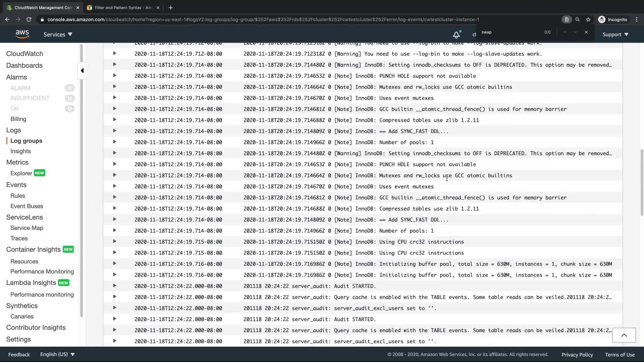This screenshot has height=362, width=644.
Task: Collapse the left navigation sidebar arrow
Action: click(x=82, y=71)
